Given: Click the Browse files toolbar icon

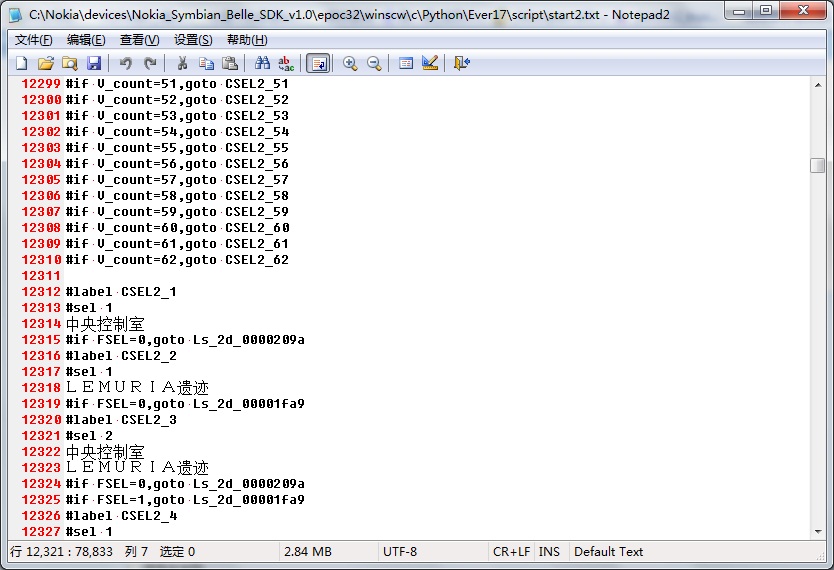Looking at the screenshot, I should tap(70, 63).
